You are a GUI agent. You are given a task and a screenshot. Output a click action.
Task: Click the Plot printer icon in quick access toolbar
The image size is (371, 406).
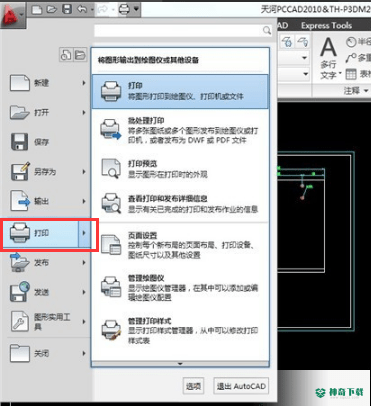(x=124, y=10)
